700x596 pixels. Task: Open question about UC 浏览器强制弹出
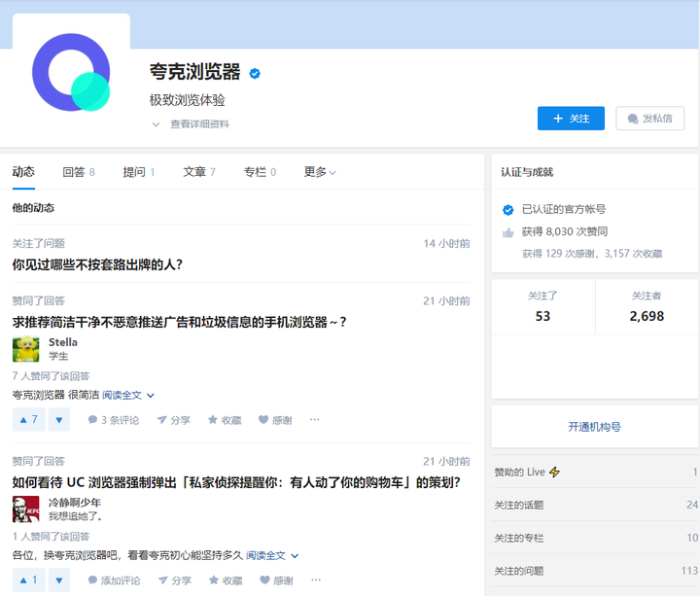(236, 482)
